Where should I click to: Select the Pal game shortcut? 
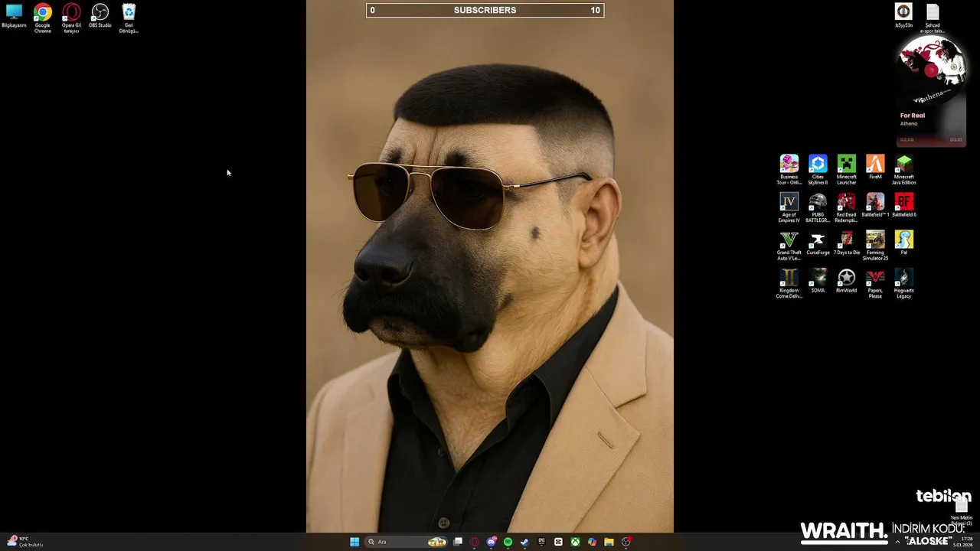pos(904,243)
